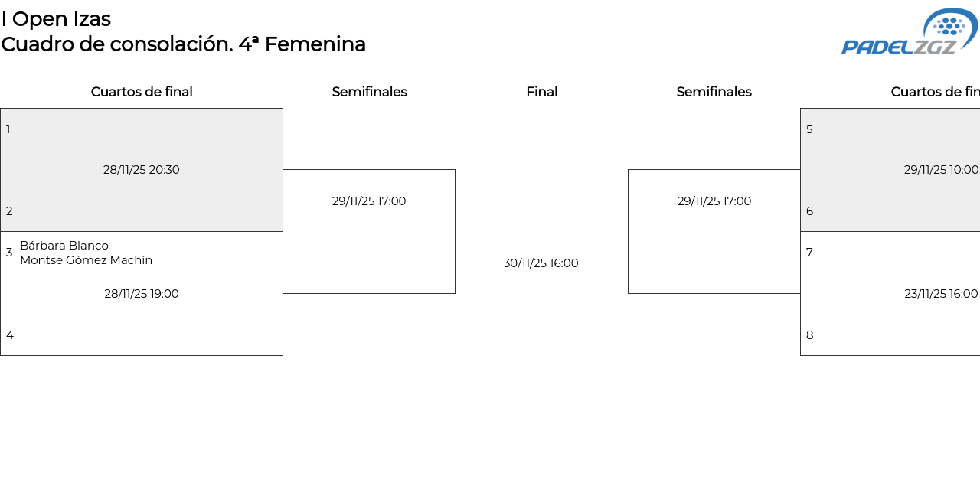
Task: Click player name Bárbara Blanco
Action: (x=64, y=246)
